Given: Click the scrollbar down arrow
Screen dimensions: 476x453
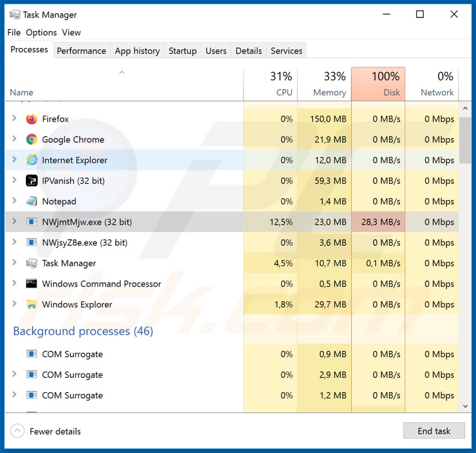Looking at the screenshot, I should coord(465,406).
